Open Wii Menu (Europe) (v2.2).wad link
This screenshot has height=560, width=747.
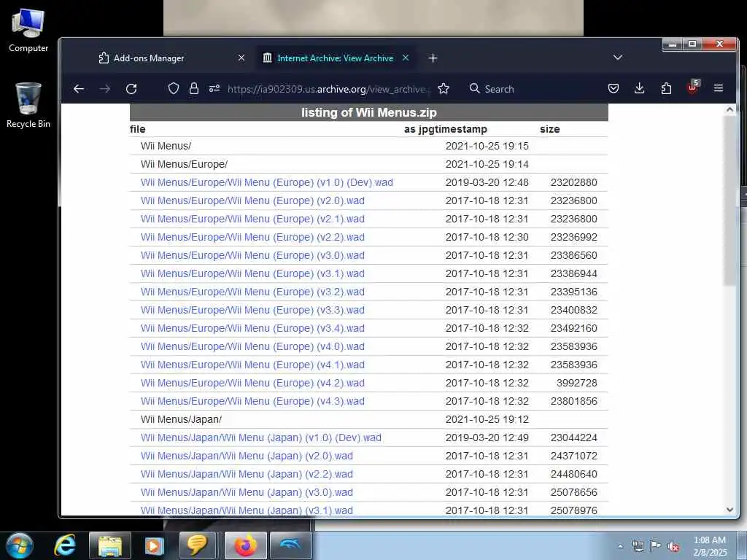click(x=252, y=237)
